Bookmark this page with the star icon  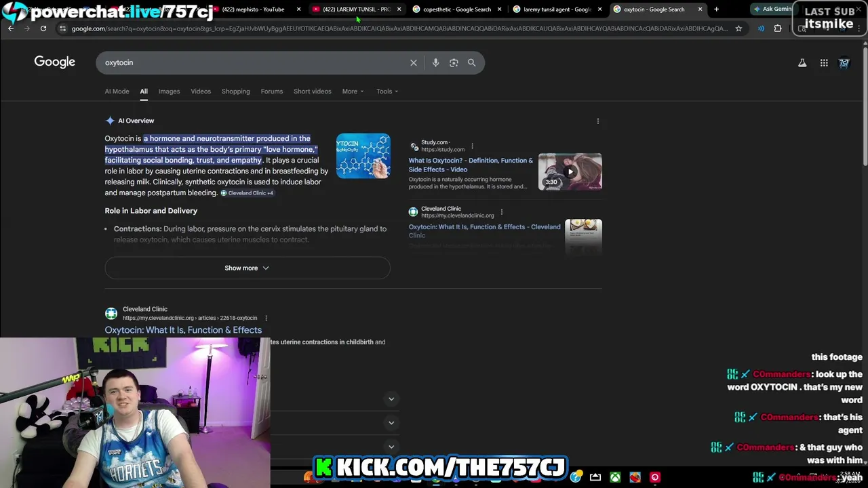(x=738, y=28)
